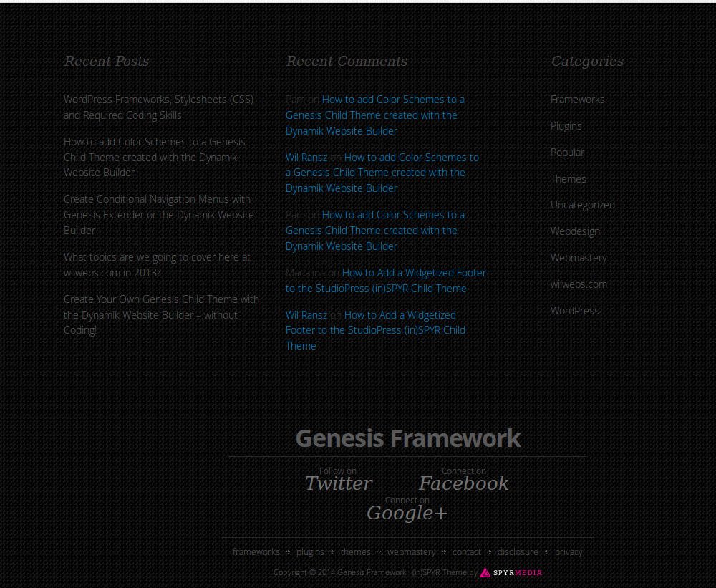Click the SPYR Media logo
Viewport: 716px width, 588px height.
click(x=511, y=572)
